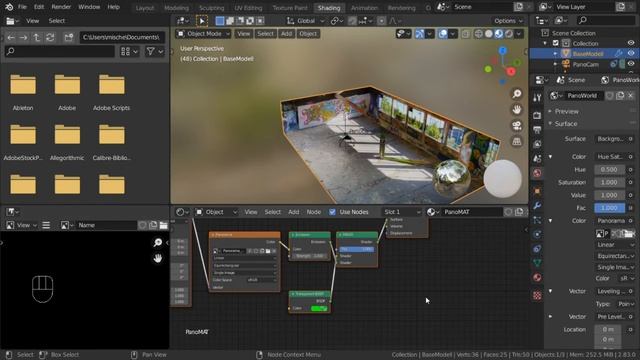Screen dimensions: 640x360
Task: Toggle the Use Nodes checkbox
Action: point(332,212)
